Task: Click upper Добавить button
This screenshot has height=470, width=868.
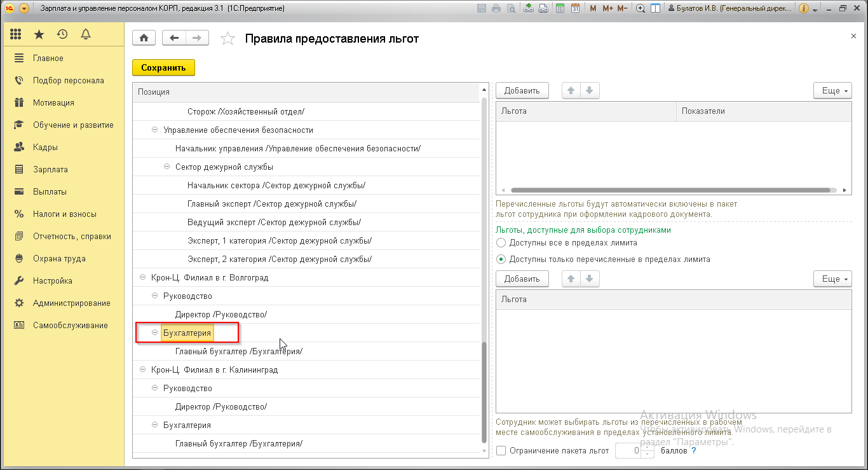Action: coord(522,91)
